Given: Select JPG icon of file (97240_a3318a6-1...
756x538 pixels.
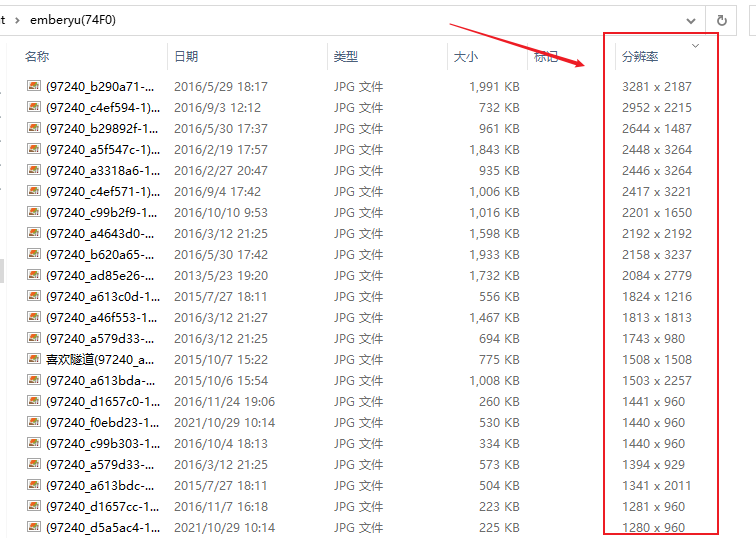Looking at the screenshot, I should point(34,170).
